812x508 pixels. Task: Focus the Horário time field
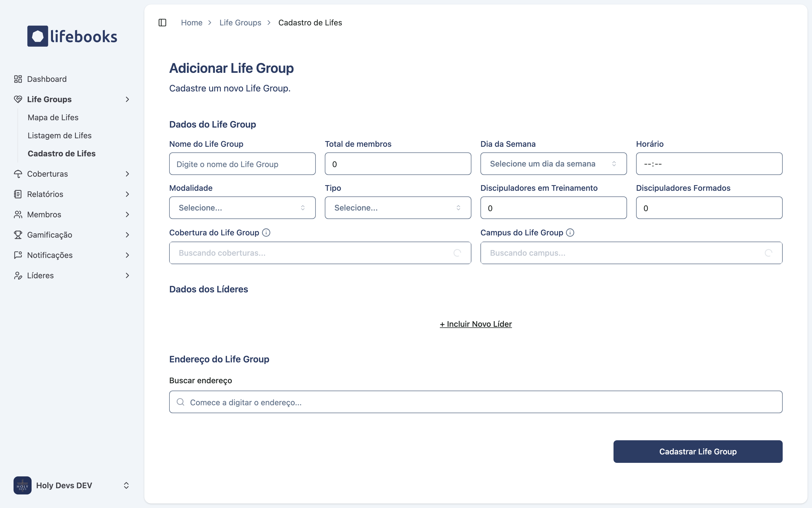click(x=709, y=164)
